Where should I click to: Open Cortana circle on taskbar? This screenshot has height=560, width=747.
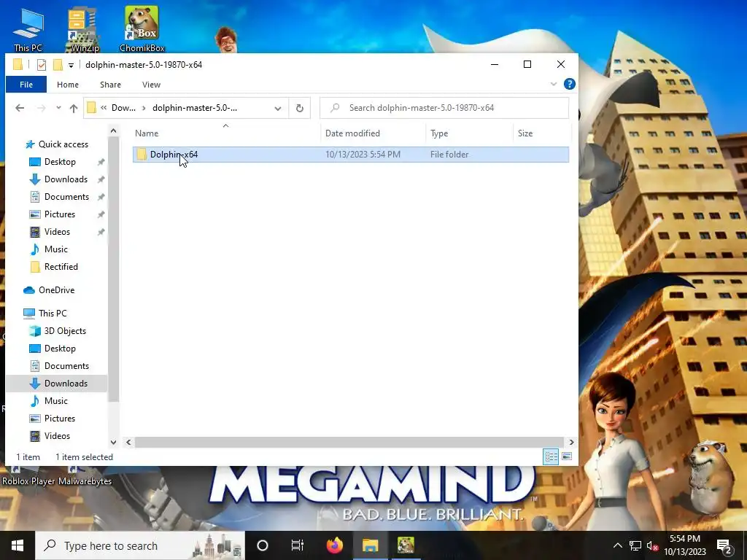pos(263,545)
